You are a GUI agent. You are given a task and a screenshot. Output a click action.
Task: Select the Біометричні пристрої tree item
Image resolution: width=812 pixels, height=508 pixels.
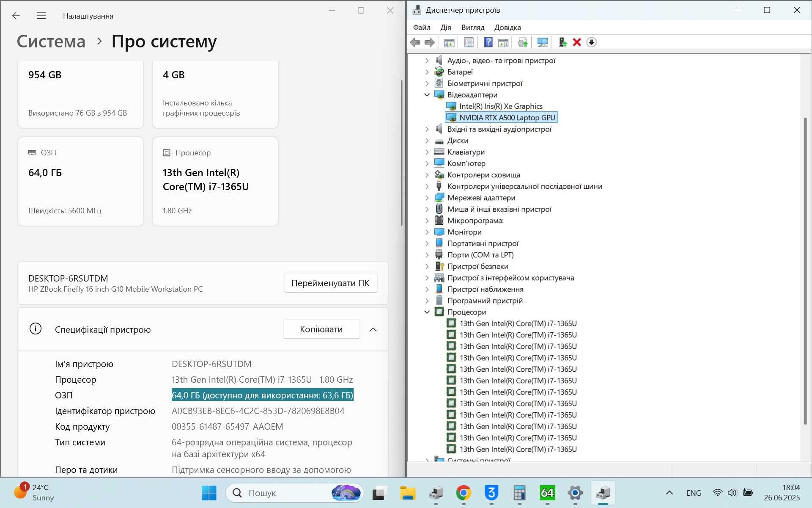pos(485,83)
